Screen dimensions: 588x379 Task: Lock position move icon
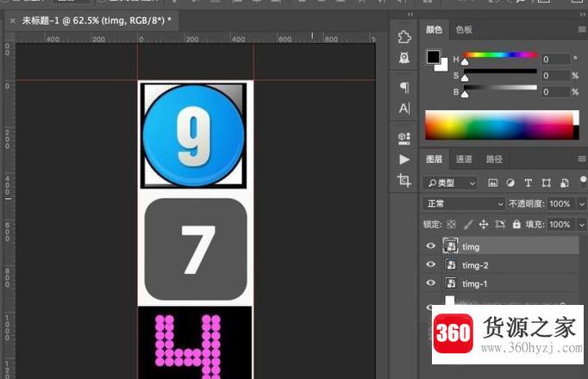click(484, 224)
